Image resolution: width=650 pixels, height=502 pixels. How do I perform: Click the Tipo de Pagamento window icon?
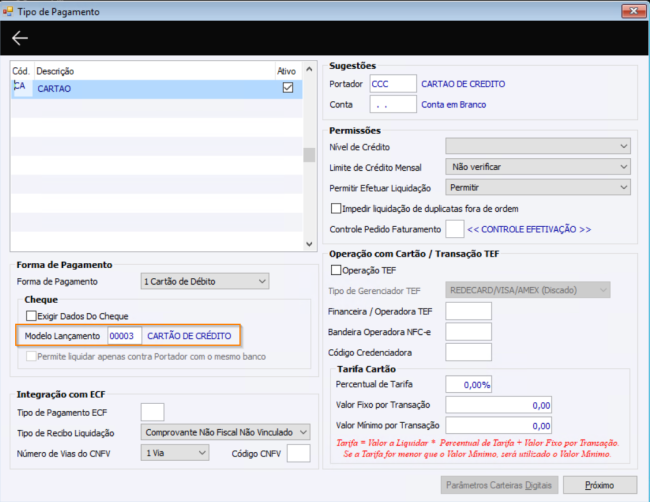(8, 12)
